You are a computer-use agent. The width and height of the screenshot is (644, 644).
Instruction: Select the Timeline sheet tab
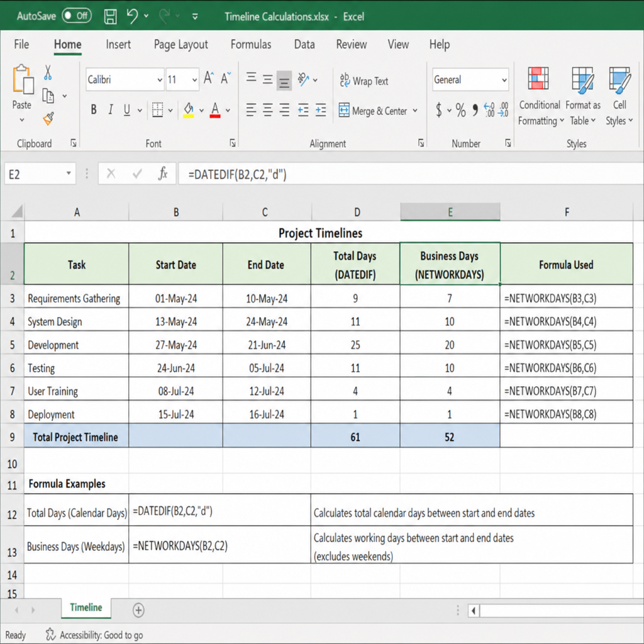(86, 608)
